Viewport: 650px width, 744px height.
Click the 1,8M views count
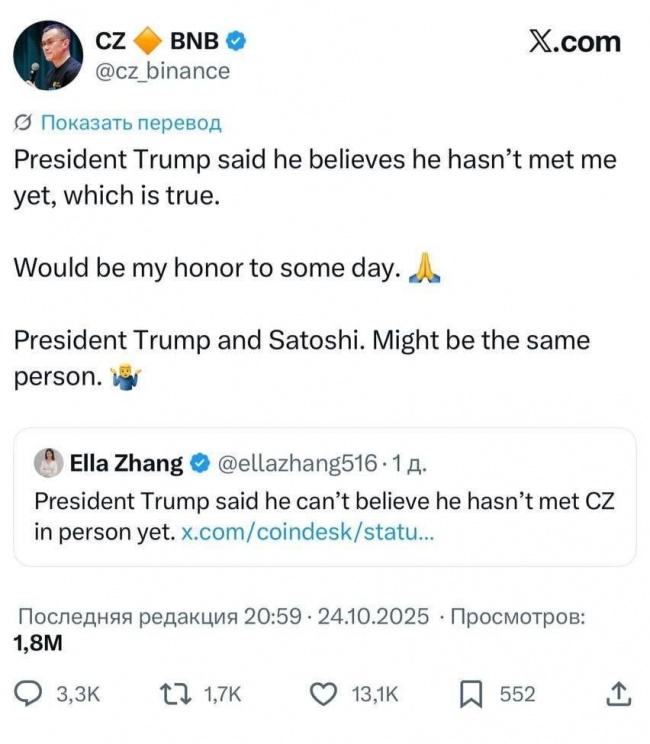point(37,643)
